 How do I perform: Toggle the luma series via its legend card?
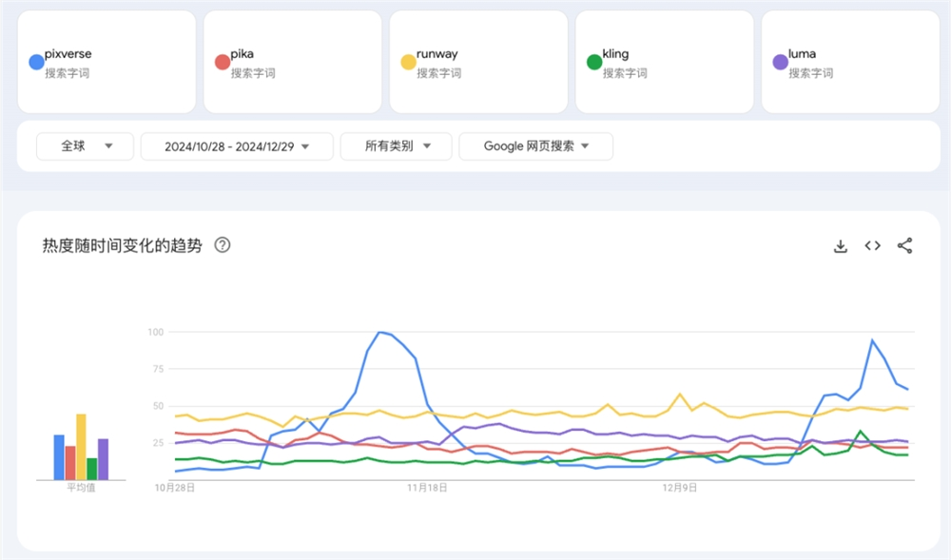[x=848, y=60]
